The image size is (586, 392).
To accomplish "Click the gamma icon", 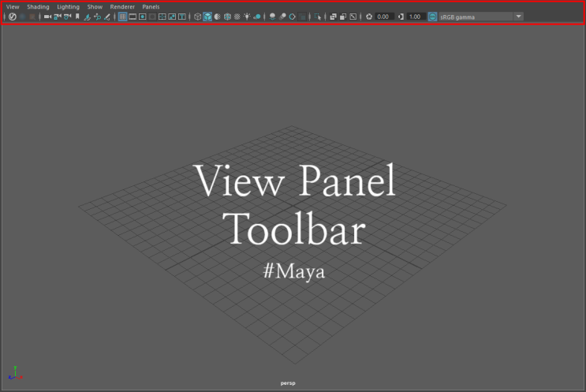I will (401, 17).
